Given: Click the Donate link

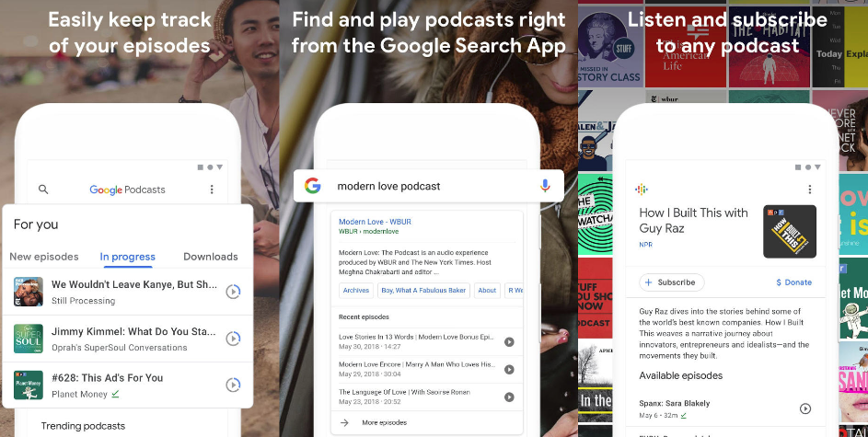Looking at the screenshot, I should tap(793, 282).
